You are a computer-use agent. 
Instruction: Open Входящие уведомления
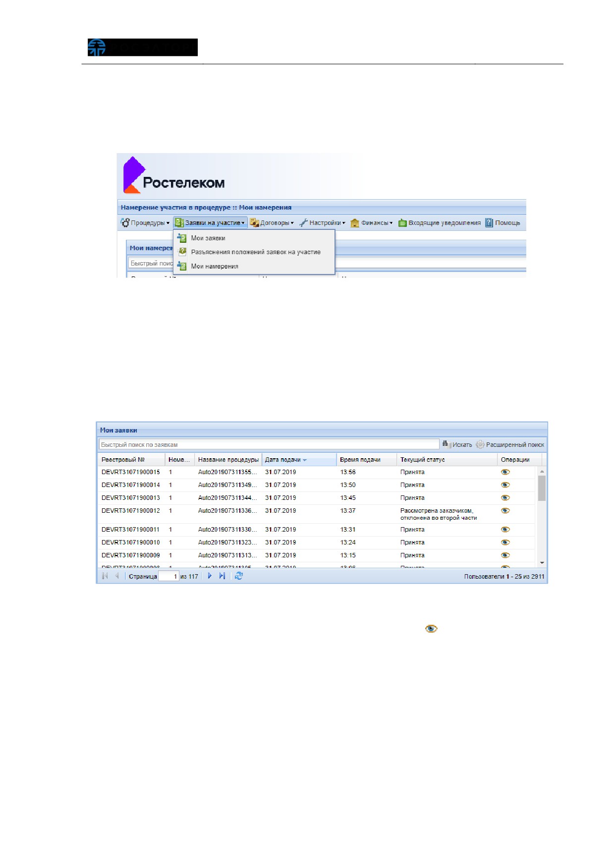click(440, 223)
